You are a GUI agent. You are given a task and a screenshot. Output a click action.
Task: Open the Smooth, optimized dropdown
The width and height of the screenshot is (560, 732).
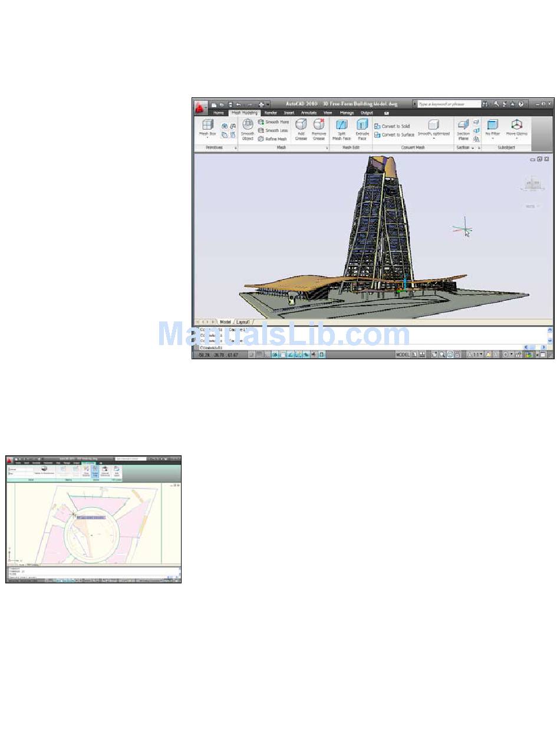[433, 139]
